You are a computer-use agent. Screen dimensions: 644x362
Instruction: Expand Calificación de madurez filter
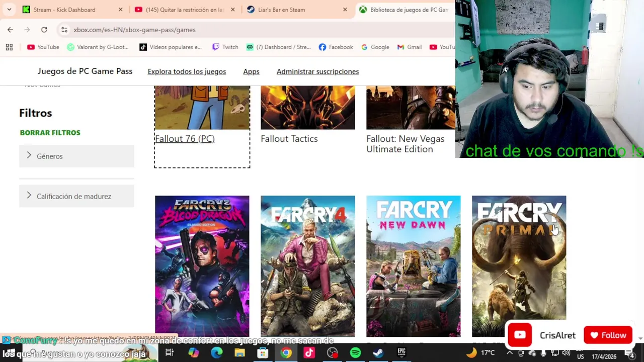[x=76, y=196]
